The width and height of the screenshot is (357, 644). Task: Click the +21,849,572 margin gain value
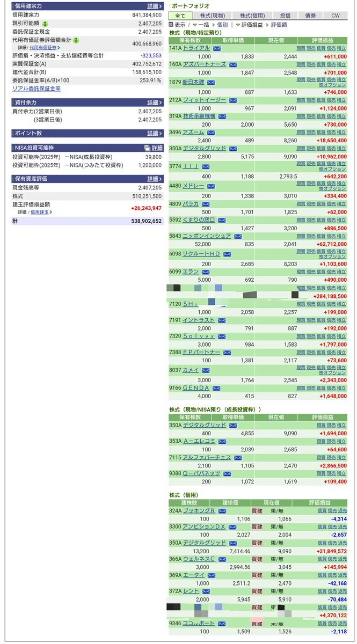click(331, 551)
